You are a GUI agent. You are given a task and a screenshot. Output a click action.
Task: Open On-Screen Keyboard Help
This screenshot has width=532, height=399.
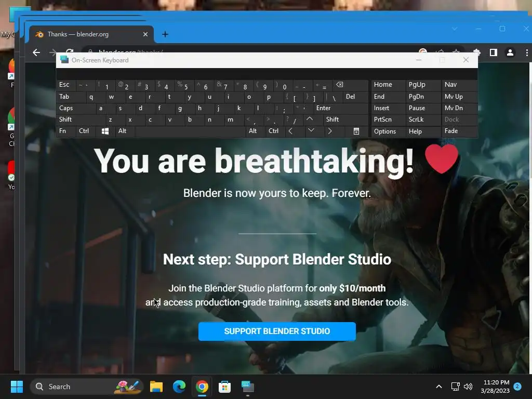tap(423, 131)
